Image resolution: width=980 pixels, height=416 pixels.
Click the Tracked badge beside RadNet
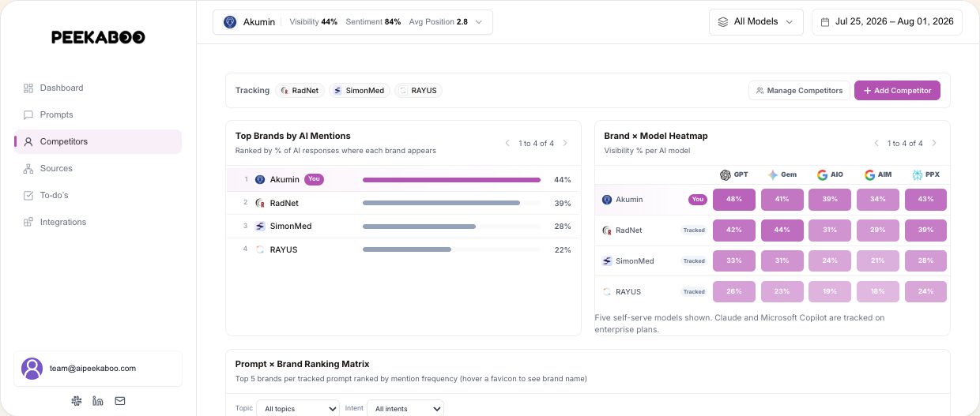click(694, 230)
